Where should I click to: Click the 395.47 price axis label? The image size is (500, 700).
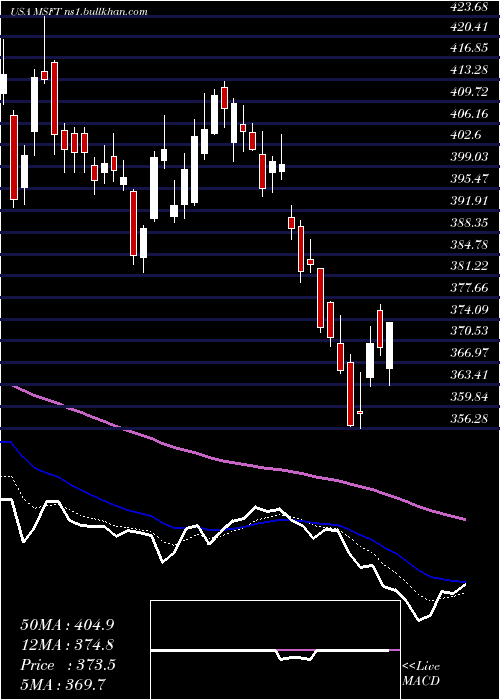click(x=469, y=179)
